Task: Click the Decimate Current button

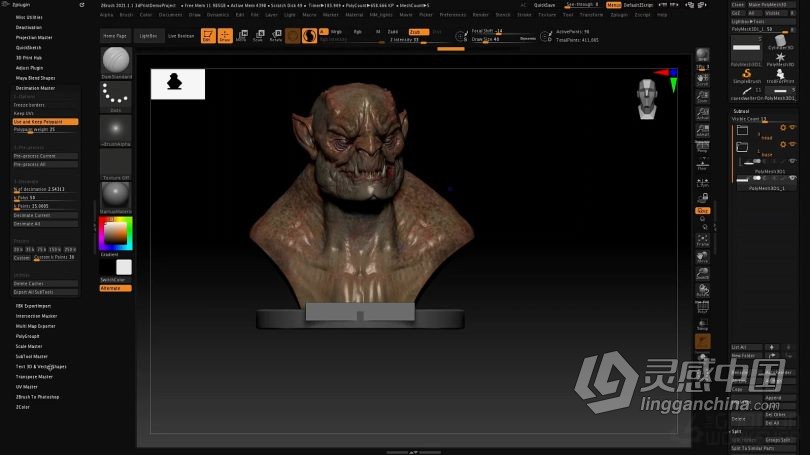Action: click(x=45, y=215)
